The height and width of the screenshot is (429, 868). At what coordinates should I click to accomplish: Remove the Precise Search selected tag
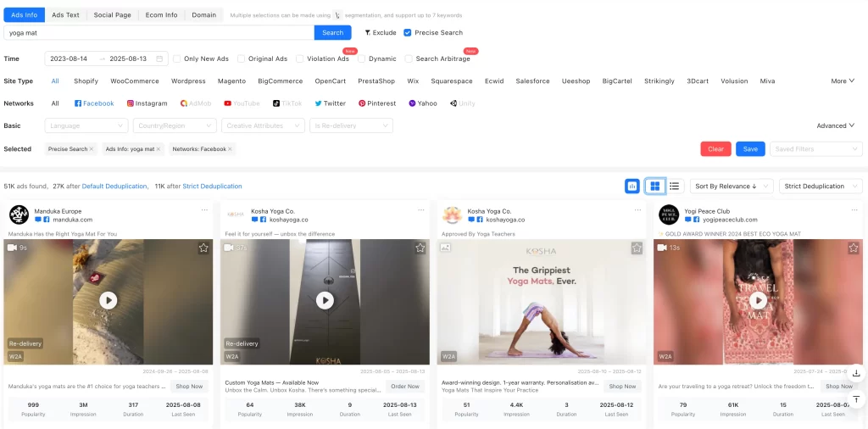pyautogui.click(x=92, y=149)
